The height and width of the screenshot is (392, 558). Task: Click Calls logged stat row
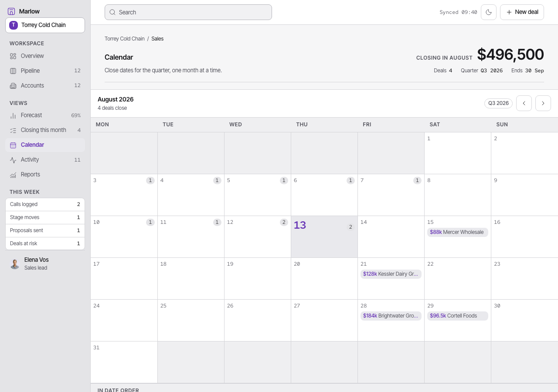tap(45, 204)
